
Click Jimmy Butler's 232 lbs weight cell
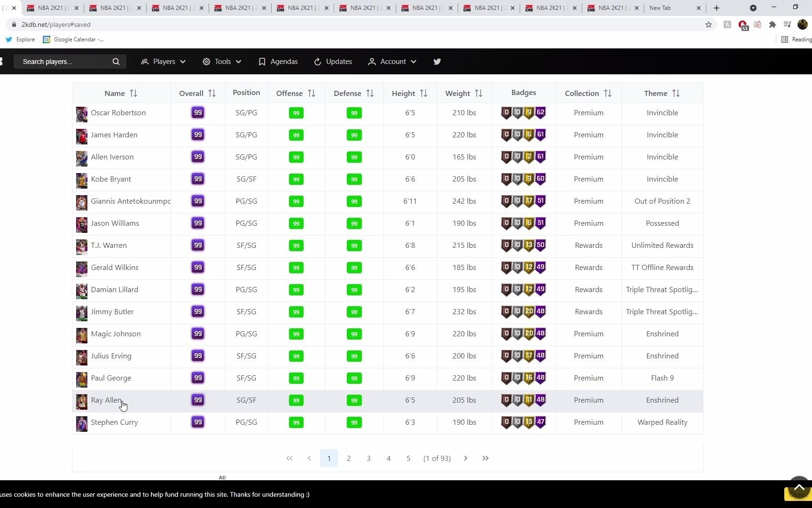tap(464, 312)
